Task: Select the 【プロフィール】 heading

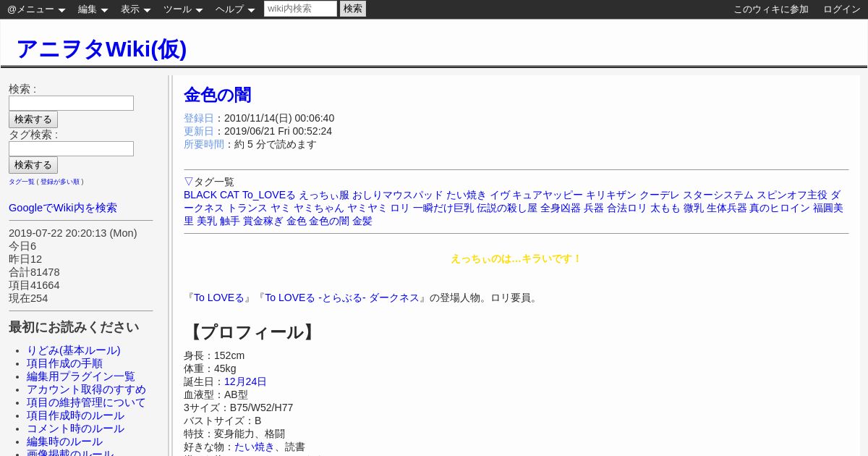Action: (x=252, y=332)
